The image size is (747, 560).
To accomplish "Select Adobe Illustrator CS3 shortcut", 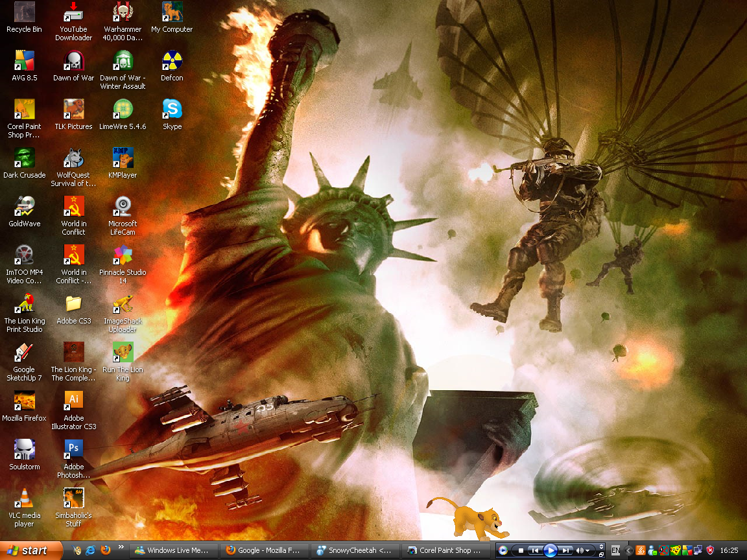I will coord(73,401).
